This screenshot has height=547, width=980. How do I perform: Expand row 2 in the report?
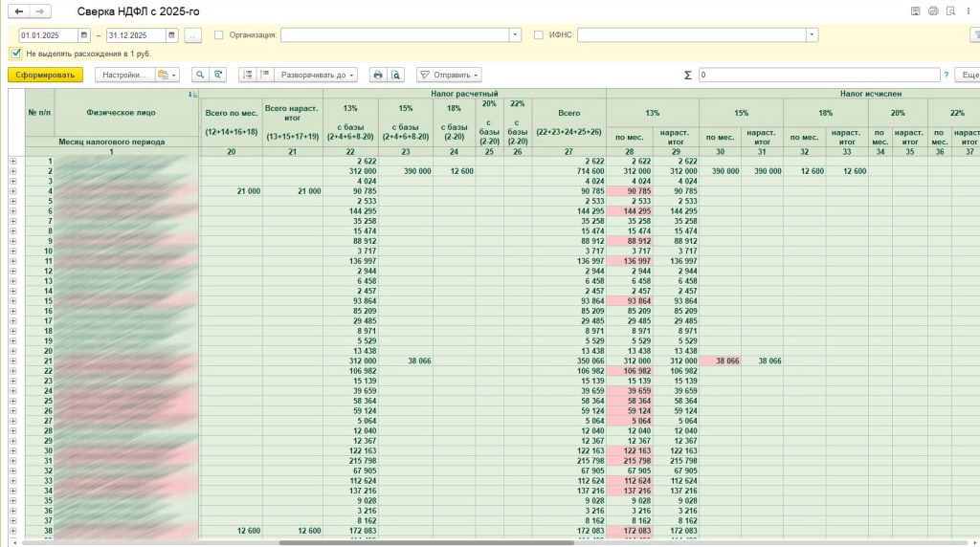[13, 171]
